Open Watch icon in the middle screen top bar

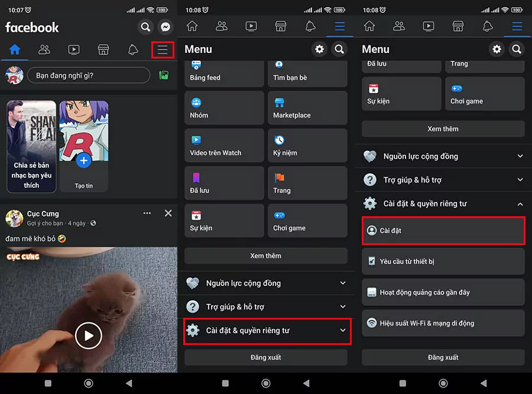coord(251,26)
